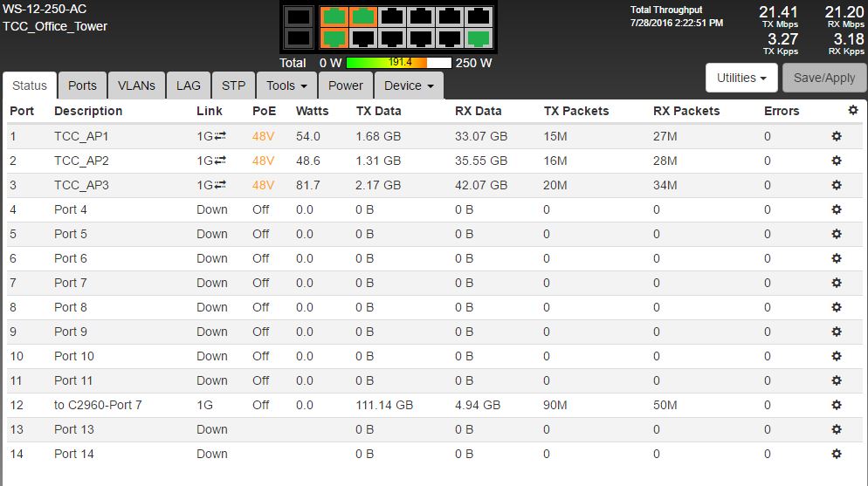Viewport: 868px width, 486px height.
Task: Click the gear icon for Port 7
Action: pos(836,283)
